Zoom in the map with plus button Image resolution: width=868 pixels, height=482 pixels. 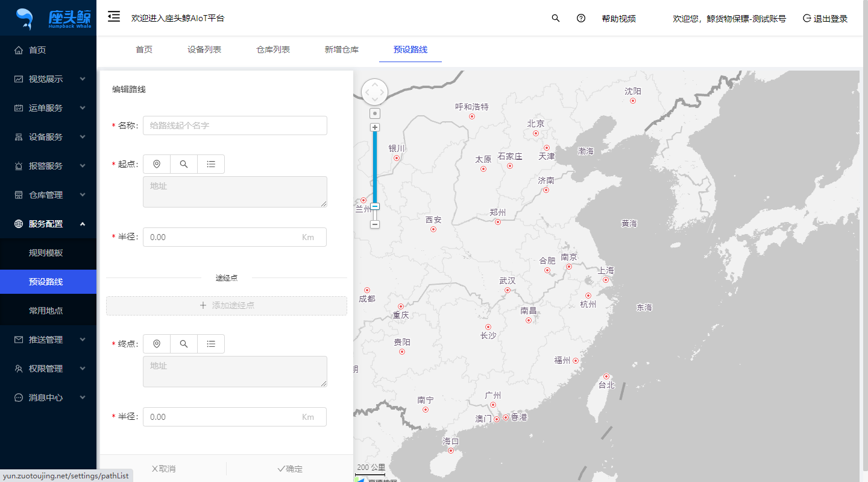pyautogui.click(x=375, y=127)
